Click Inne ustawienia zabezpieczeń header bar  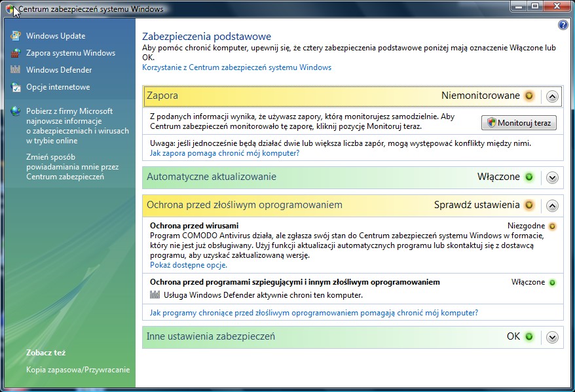[353, 336]
